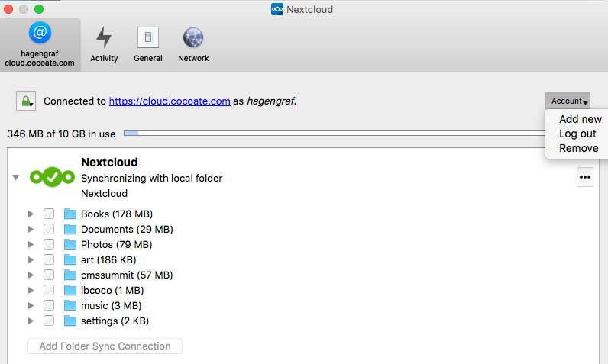
Task: Open the cloud.cocoate.com link
Action: [170, 101]
